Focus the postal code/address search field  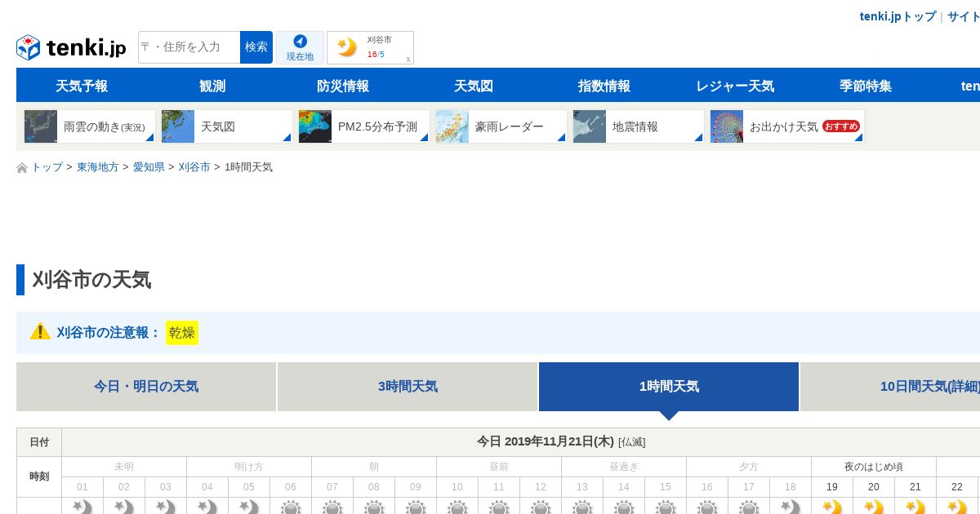point(189,47)
